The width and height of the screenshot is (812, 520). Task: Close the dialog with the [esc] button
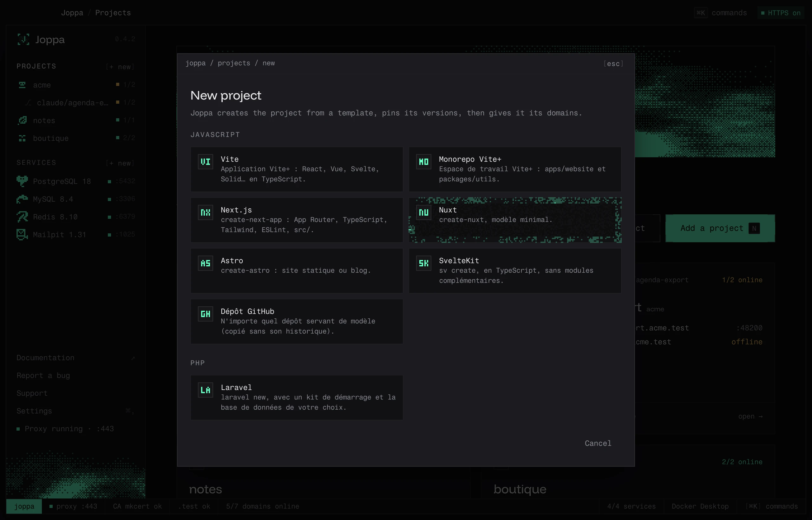coord(613,64)
